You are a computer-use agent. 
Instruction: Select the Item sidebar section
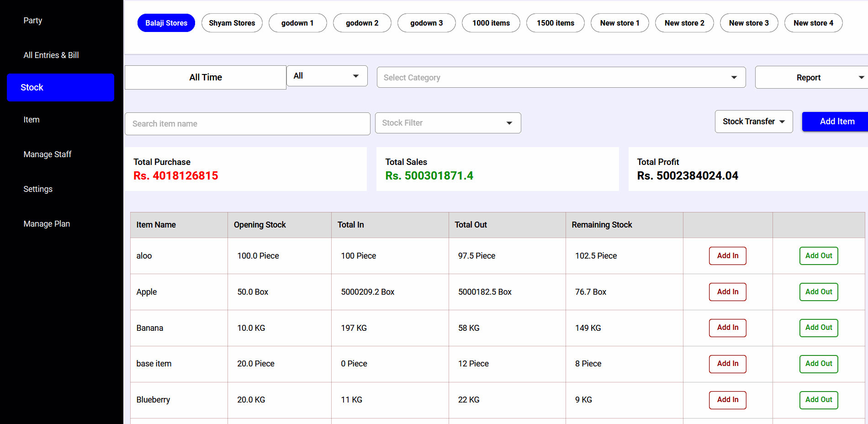pos(32,120)
